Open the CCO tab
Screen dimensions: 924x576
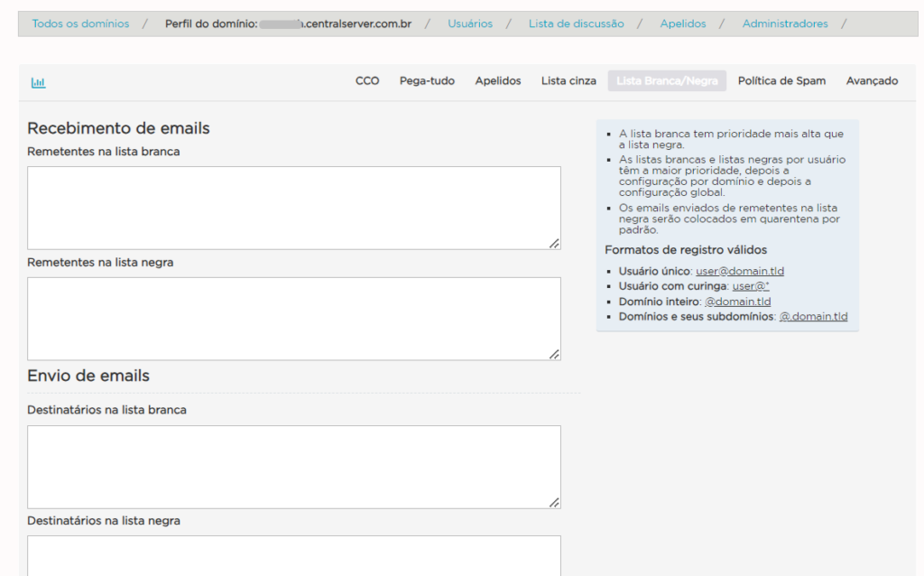(x=367, y=81)
